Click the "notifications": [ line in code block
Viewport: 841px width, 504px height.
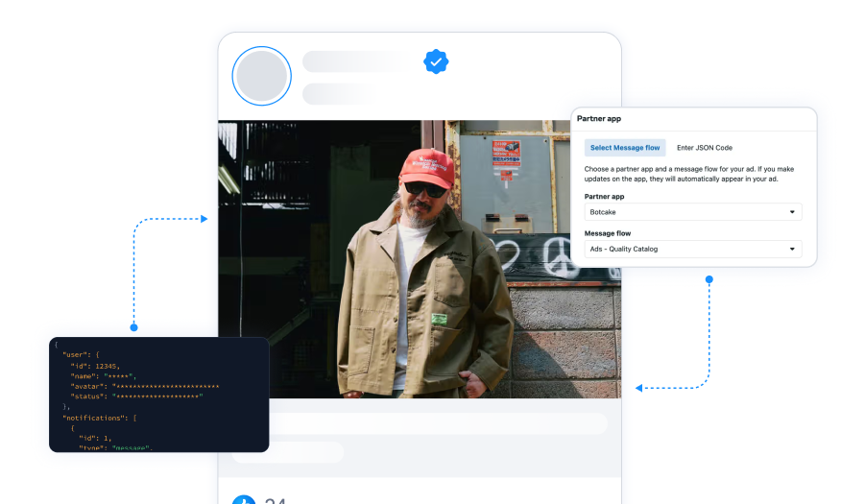tap(99, 418)
